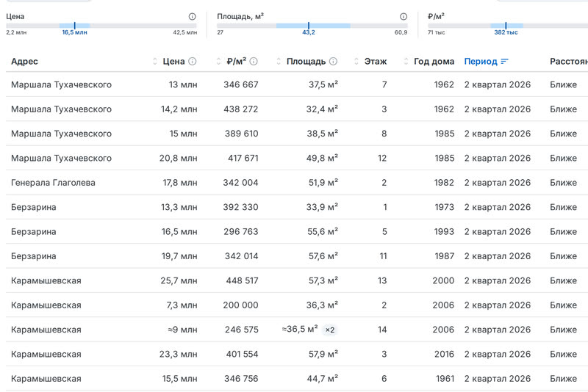This screenshot has height=392, width=588.
Task: Select Маршала Тухачевского row priced 20,8 млн
Action: pyautogui.click(x=297, y=158)
